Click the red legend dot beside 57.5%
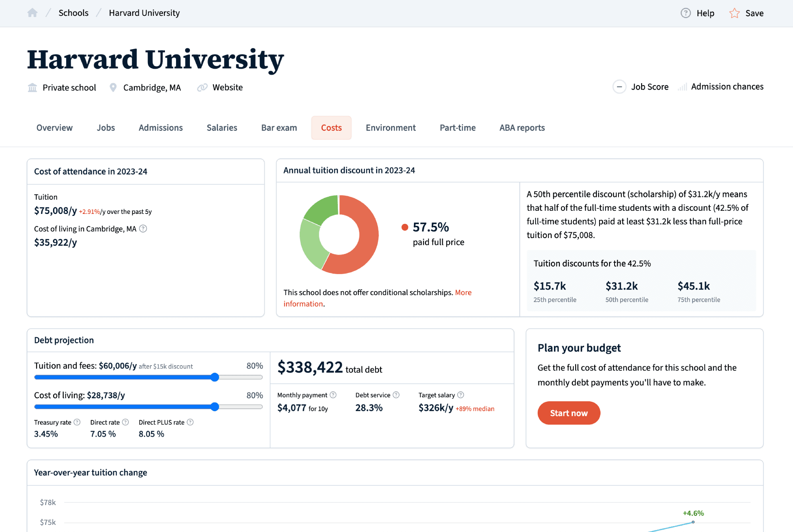Viewport: 793px width, 532px height. click(405, 227)
